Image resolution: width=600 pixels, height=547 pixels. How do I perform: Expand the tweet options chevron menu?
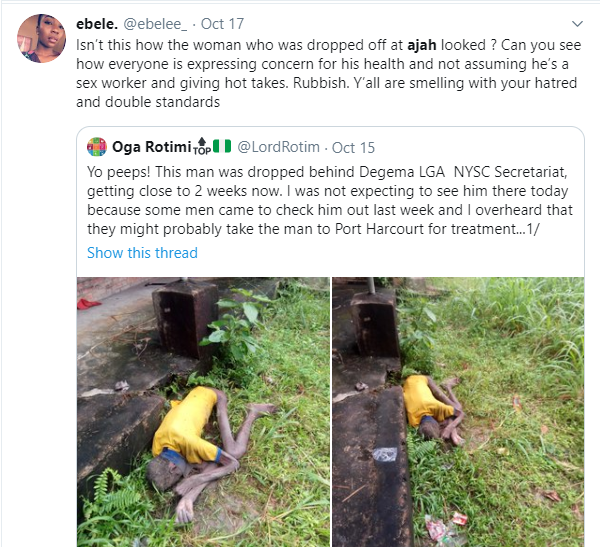[577, 24]
